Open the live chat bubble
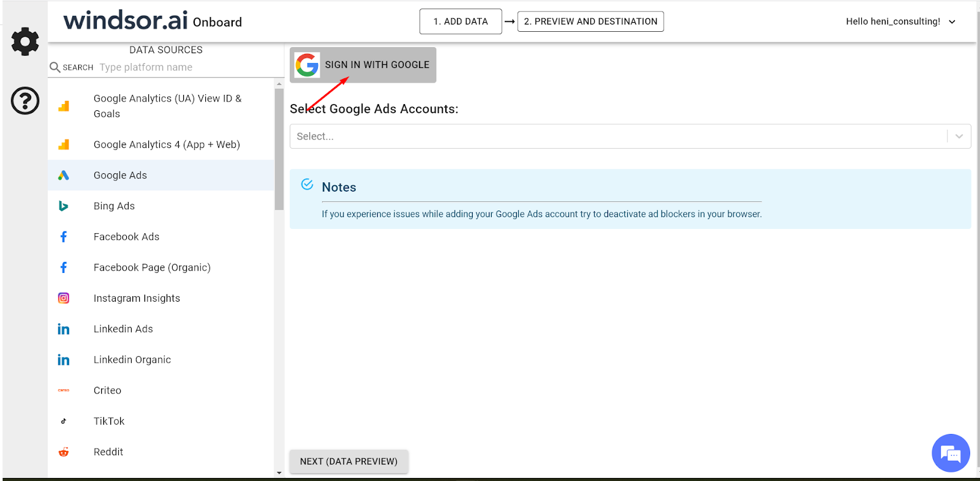Viewport: 980px width, 481px height. point(951,453)
